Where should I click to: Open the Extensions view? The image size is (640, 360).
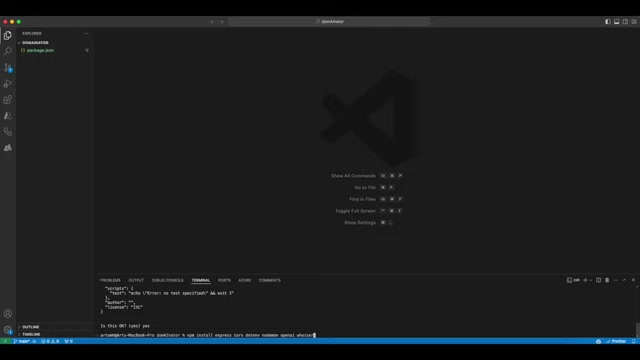pos(8,100)
